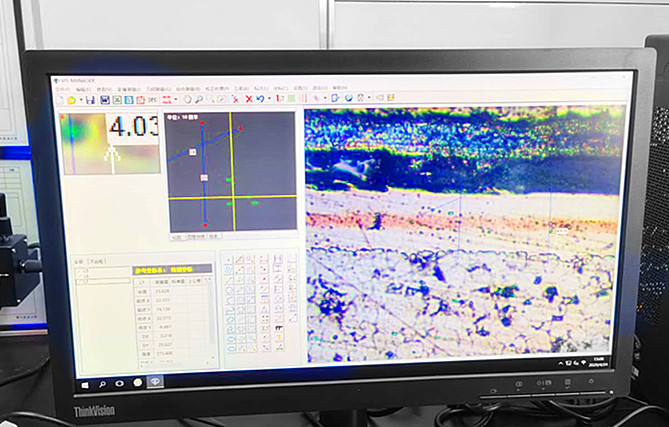Select the top element in the feature list
Screen dimensions: 669x427
point(85,270)
